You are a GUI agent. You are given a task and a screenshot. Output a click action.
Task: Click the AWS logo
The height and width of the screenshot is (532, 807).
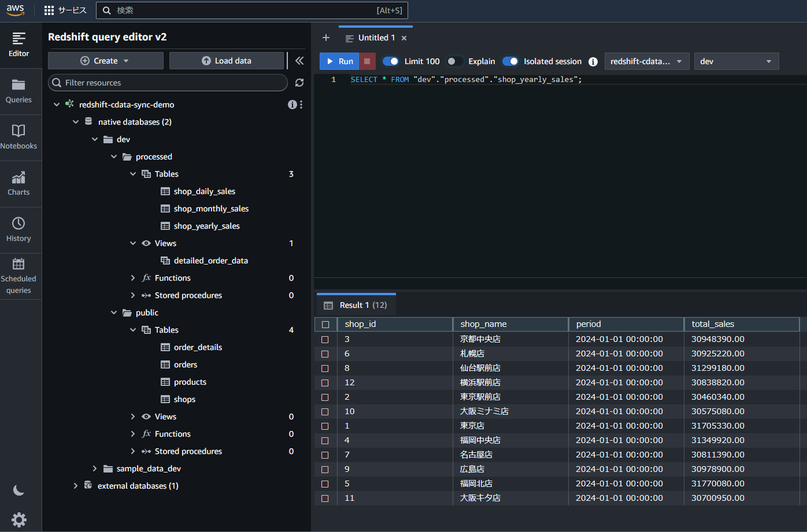click(16, 10)
